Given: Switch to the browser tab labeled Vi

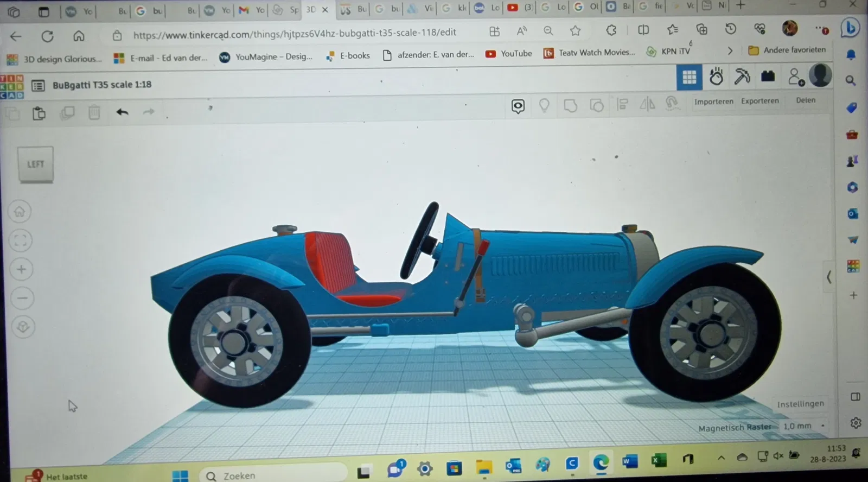Looking at the screenshot, I should (420, 9).
